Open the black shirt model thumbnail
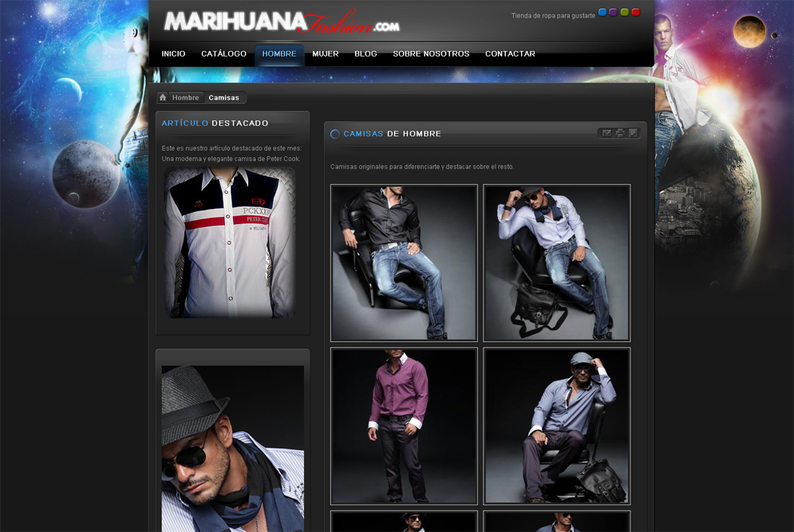 coord(404,262)
